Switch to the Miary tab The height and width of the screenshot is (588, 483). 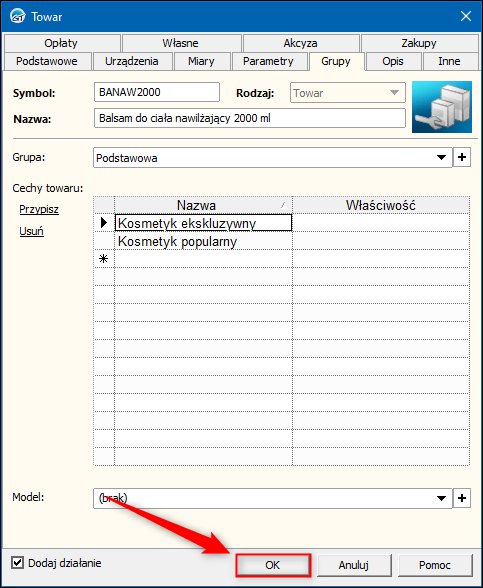tap(201, 62)
